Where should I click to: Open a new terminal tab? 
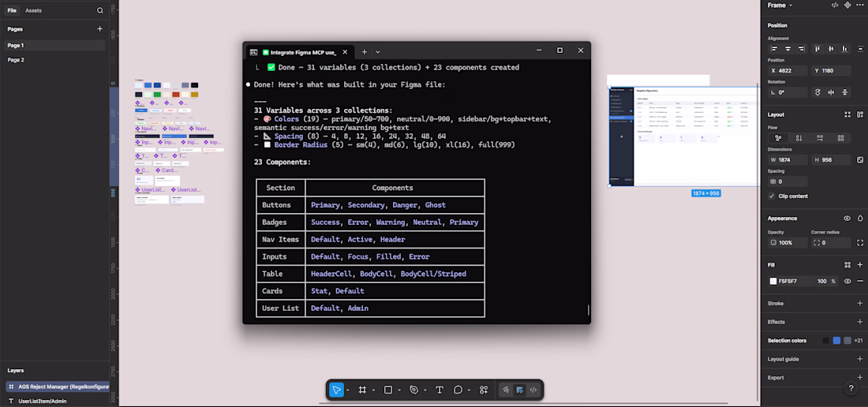click(x=365, y=52)
